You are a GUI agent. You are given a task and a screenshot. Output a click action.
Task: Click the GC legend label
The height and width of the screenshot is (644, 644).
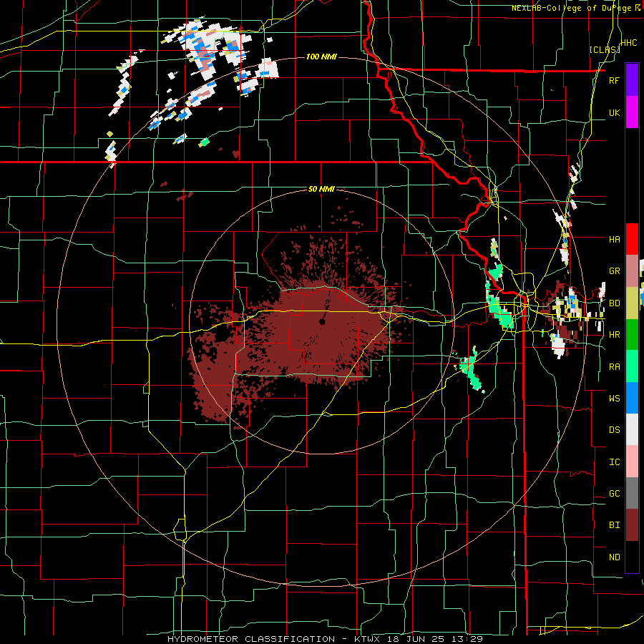point(614,493)
